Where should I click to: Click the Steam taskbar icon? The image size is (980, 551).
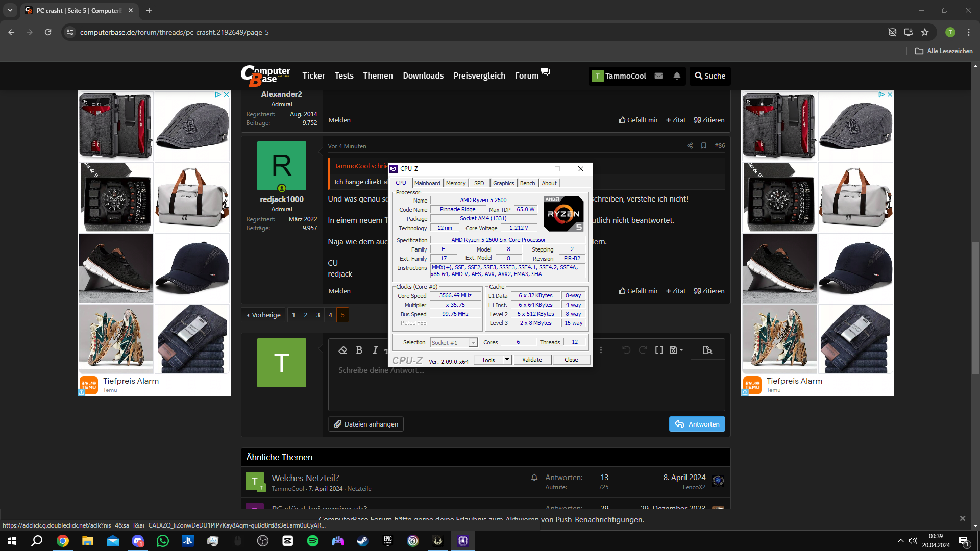coord(363,541)
